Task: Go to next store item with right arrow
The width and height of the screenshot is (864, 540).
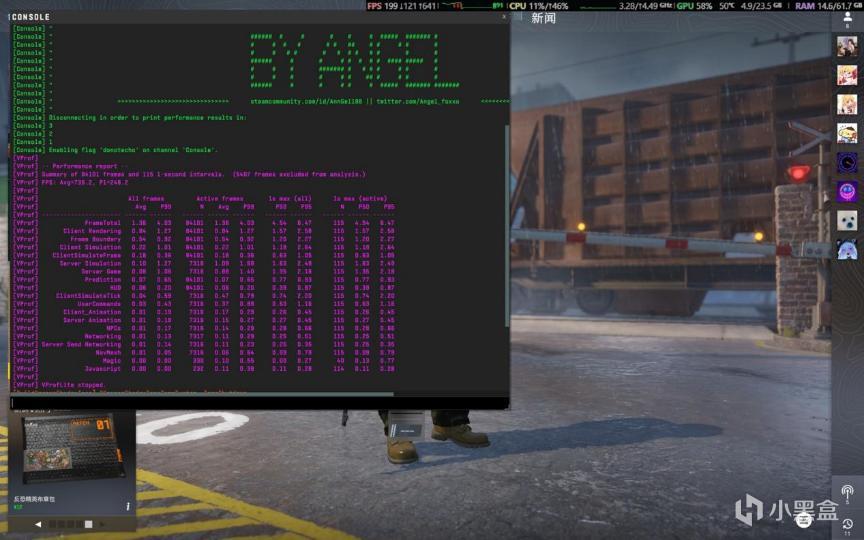Action: pos(102,524)
